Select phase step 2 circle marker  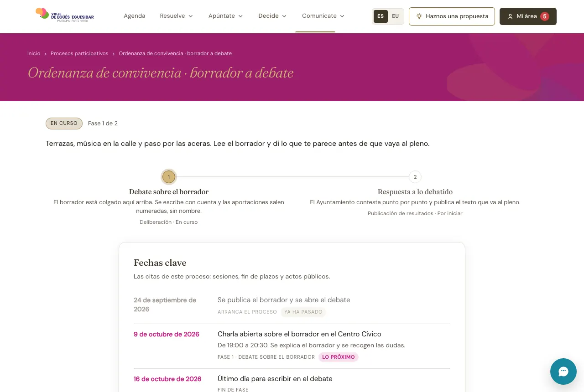click(x=415, y=177)
